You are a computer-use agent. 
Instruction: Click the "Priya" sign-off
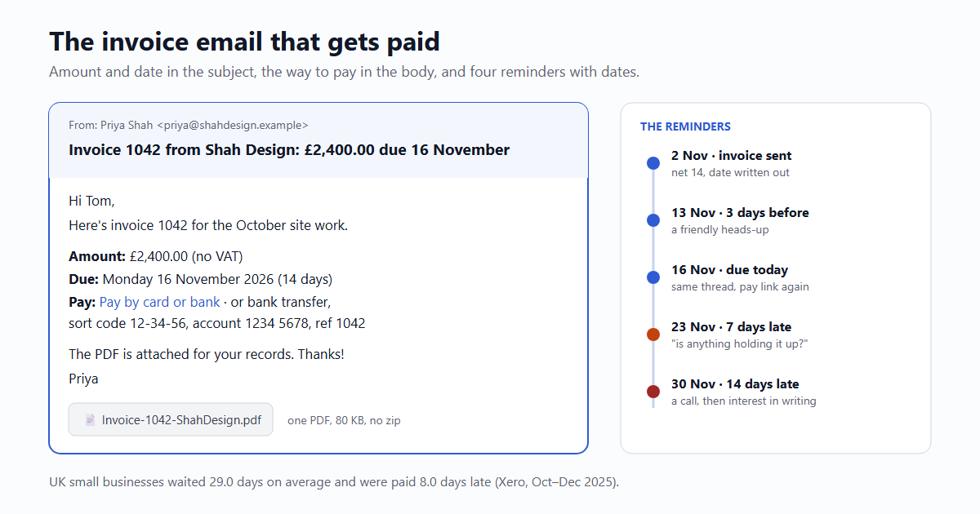[83, 379]
